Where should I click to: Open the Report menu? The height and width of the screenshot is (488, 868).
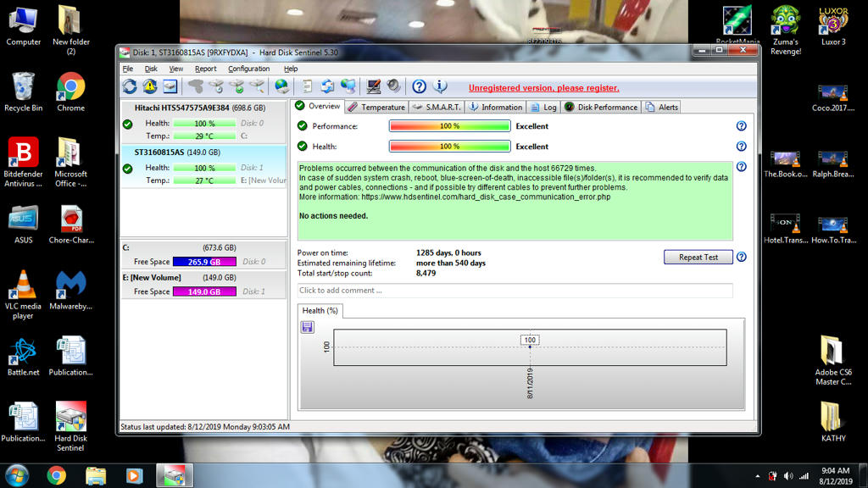point(205,69)
